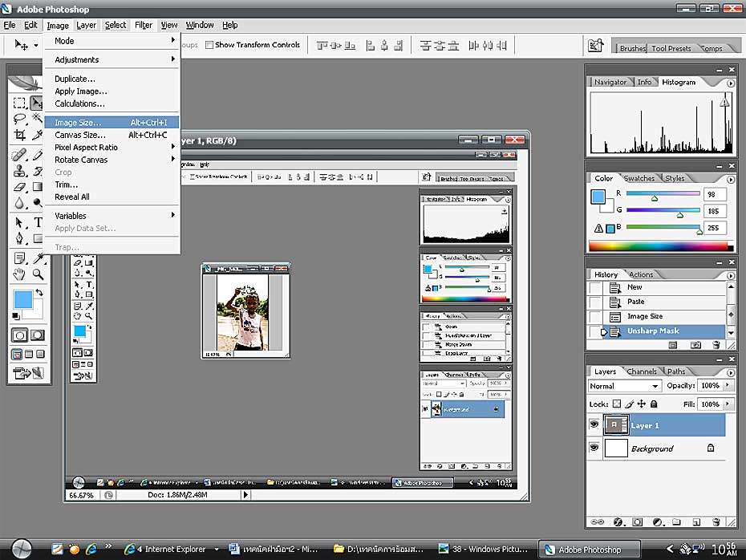Expand the Adjustments submenu
This screenshot has width=746, height=560.
(111, 59)
